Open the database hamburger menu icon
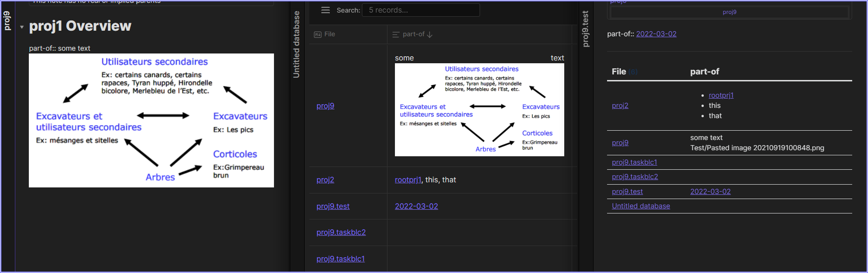Image resolution: width=868 pixels, height=273 pixels. tap(326, 10)
